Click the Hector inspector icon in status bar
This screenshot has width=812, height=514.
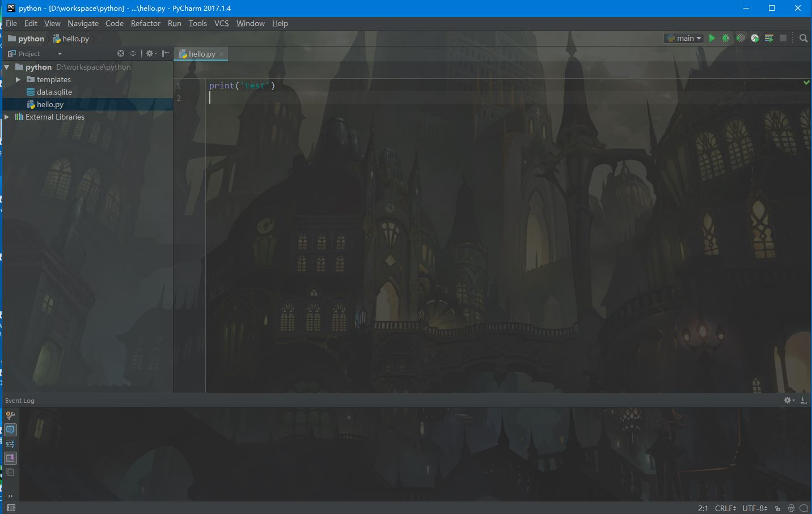791,508
